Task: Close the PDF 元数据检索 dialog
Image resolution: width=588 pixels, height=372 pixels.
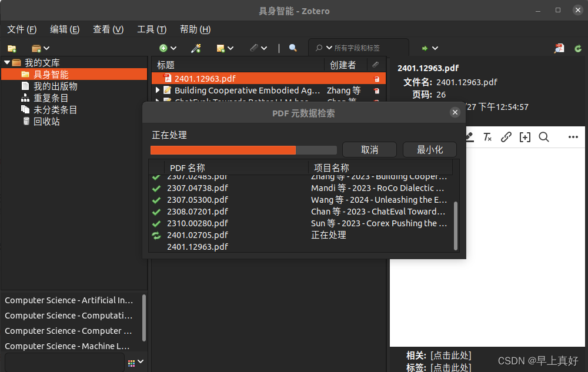Action: coord(455,112)
